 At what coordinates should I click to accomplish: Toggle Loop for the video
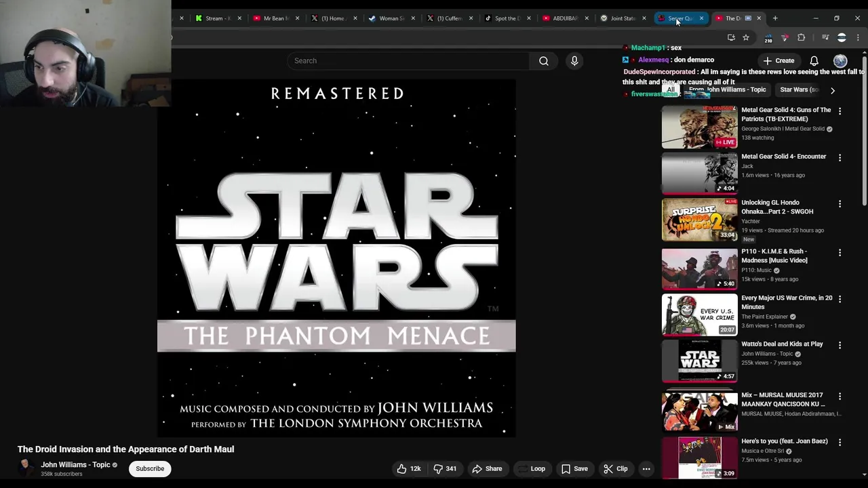point(531,468)
